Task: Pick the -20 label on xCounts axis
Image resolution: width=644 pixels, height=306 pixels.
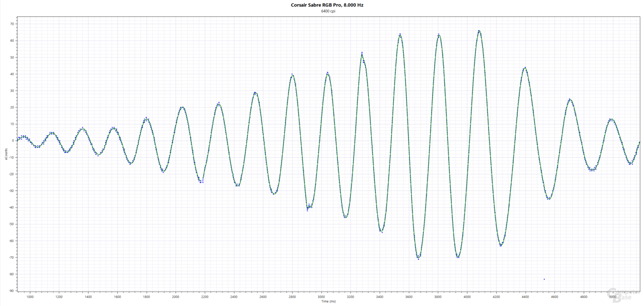Action: 12,174
